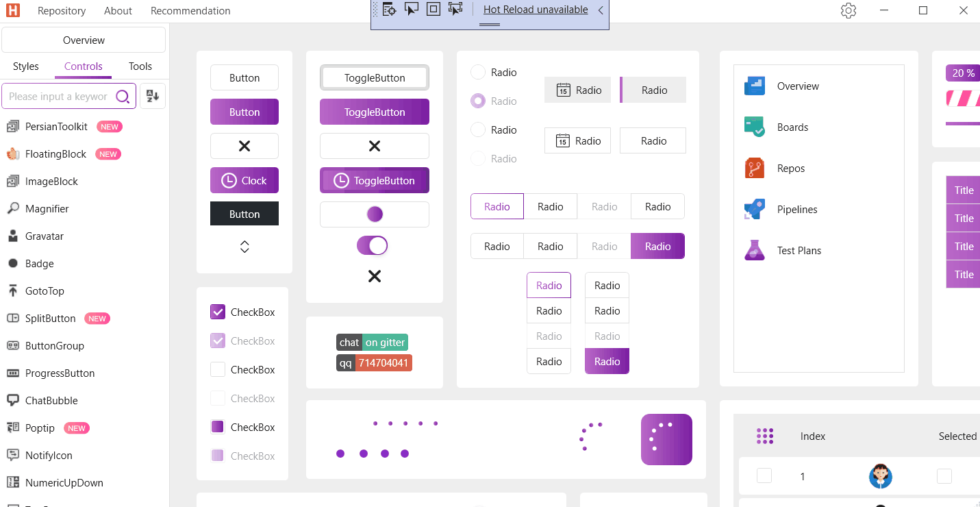Open the Recommendation menu
The height and width of the screenshot is (507, 980).
pos(190,11)
